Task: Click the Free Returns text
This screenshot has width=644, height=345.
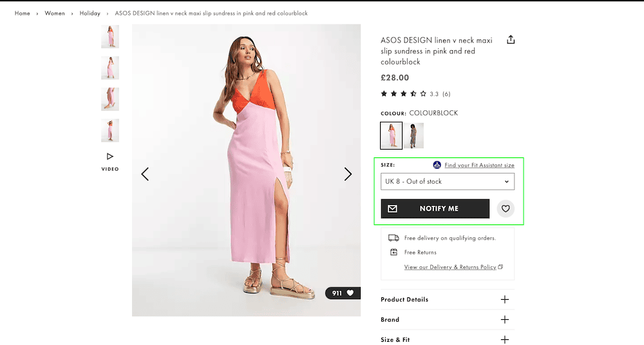Action: point(420,252)
